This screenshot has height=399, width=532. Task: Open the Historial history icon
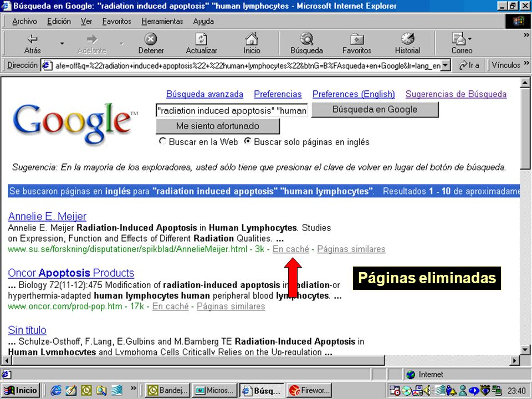[407, 39]
